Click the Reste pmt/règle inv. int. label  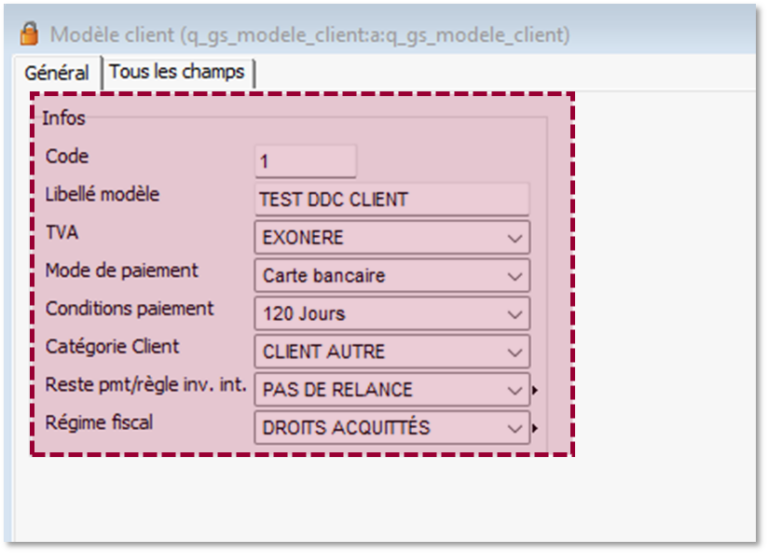pos(145,384)
